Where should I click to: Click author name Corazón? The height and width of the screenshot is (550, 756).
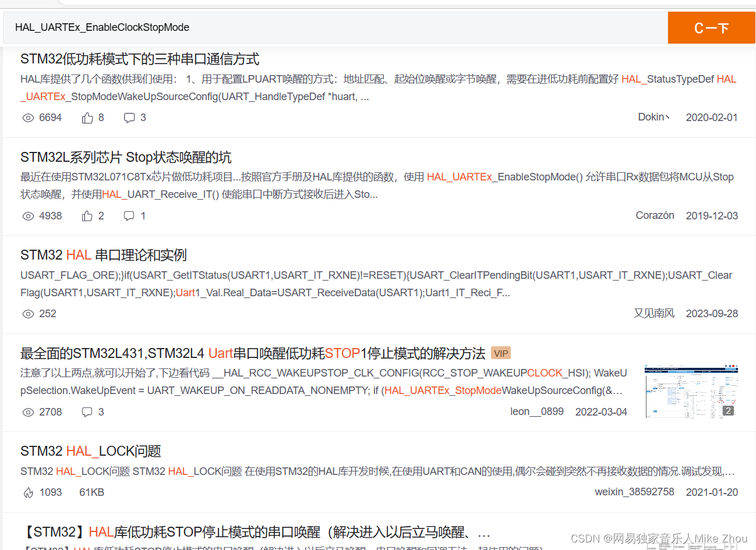[655, 215]
